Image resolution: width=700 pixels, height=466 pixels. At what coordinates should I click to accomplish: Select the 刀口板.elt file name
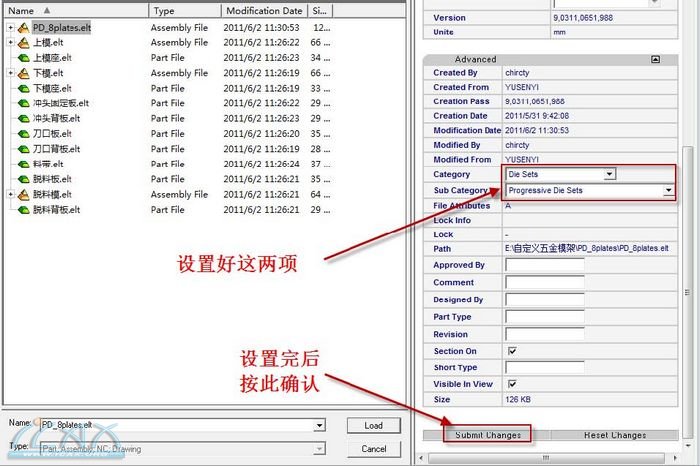coord(52,134)
